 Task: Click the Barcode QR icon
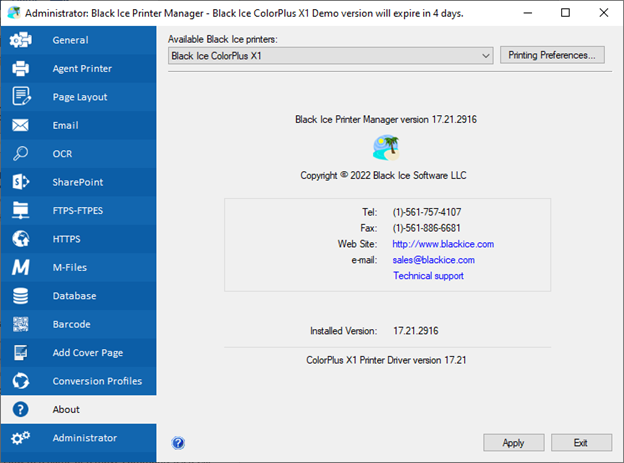[x=21, y=324]
